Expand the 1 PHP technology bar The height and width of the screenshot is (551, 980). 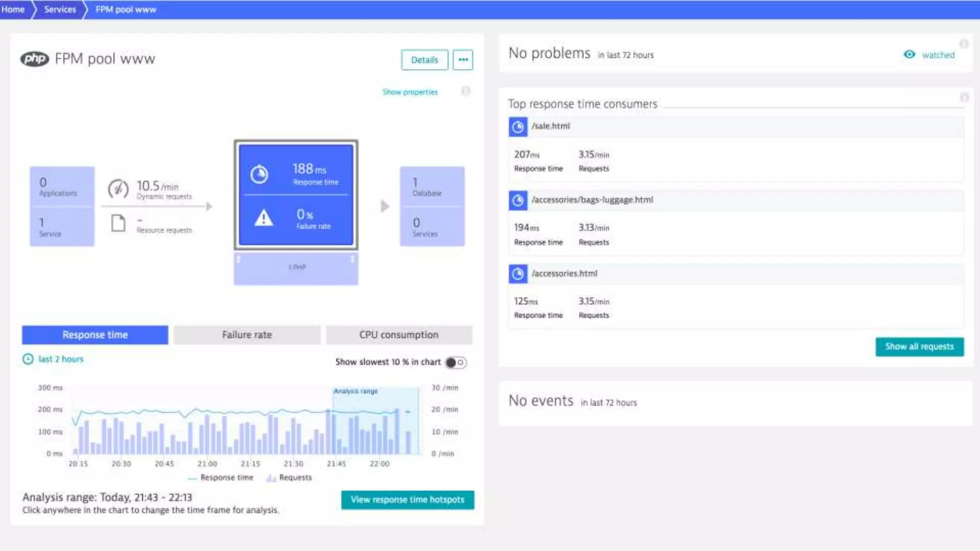pos(296,267)
